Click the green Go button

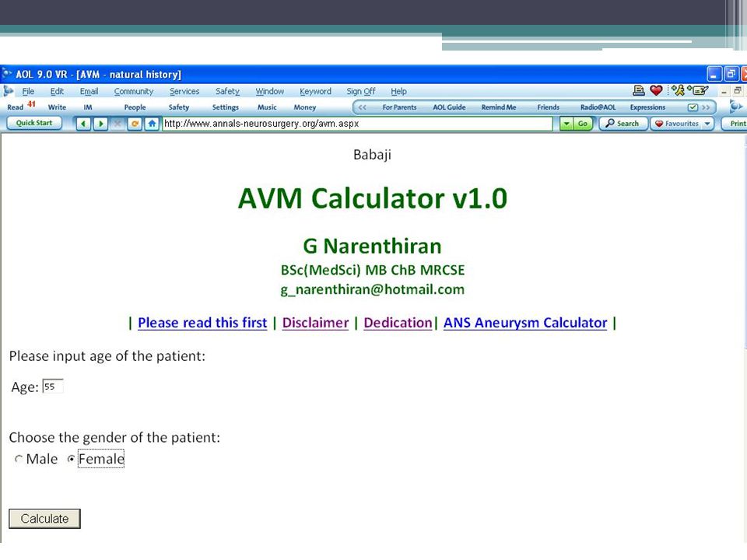(582, 124)
